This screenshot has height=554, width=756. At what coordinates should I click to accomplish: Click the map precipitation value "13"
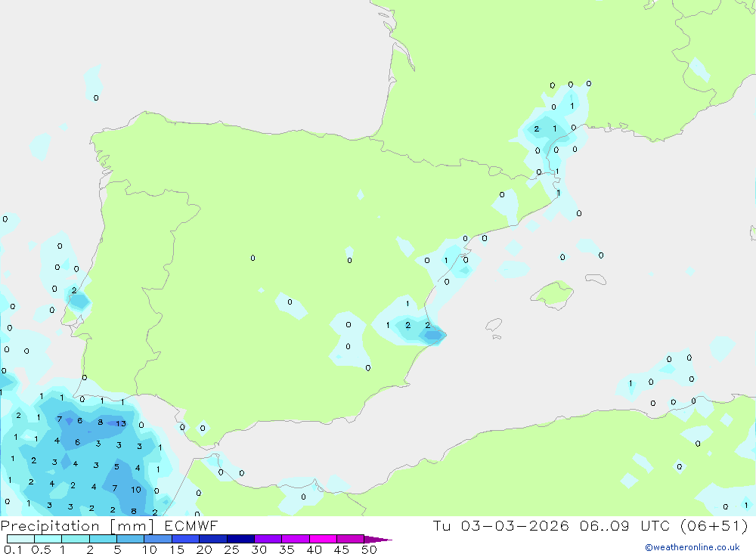pyautogui.click(x=120, y=424)
